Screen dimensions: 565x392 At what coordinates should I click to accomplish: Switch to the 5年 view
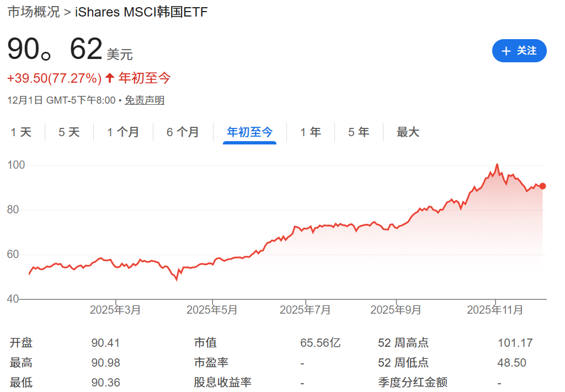359,132
